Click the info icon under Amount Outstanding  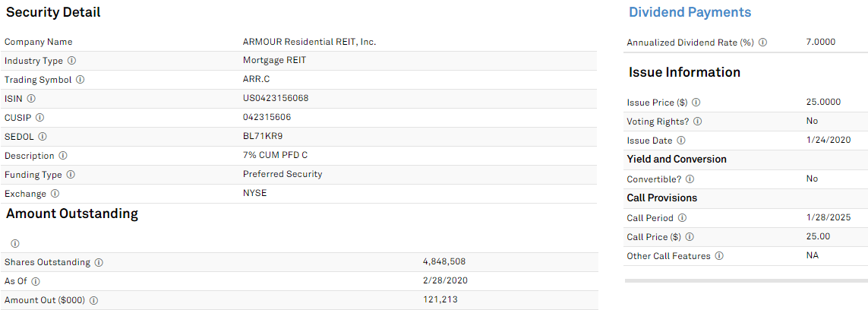click(x=15, y=244)
